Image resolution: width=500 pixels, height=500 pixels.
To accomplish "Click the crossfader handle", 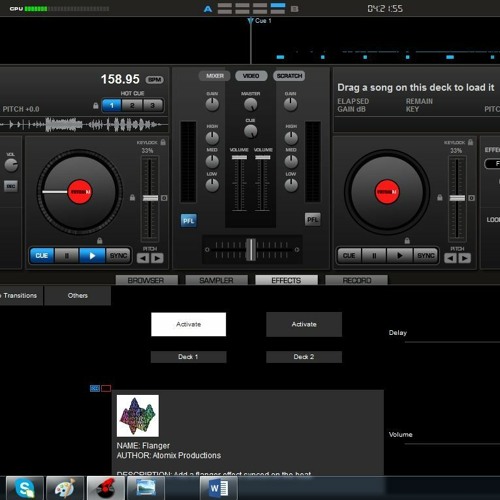I will pyautogui.click(x=251, y=250).
